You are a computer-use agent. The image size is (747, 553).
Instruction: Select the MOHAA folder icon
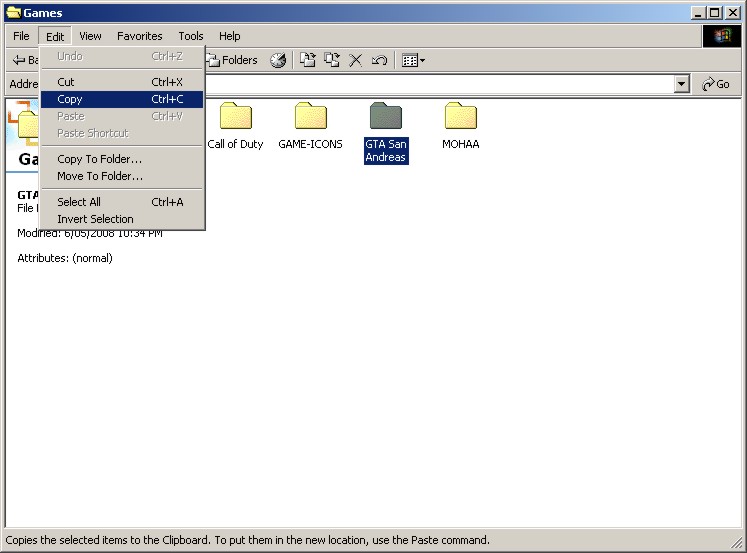pos(461,116)
